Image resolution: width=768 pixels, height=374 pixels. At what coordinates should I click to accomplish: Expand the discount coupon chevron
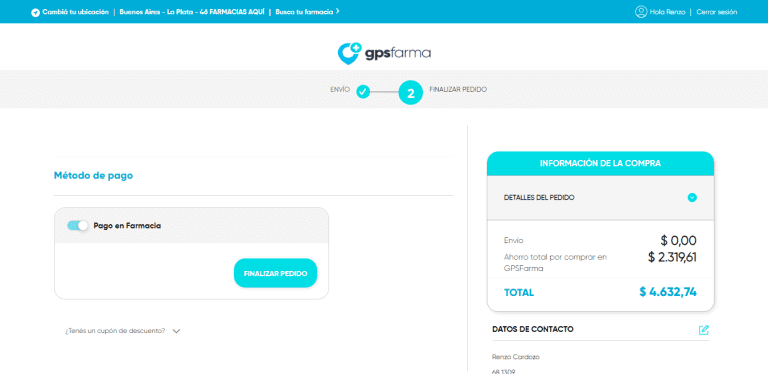(176, 331)
